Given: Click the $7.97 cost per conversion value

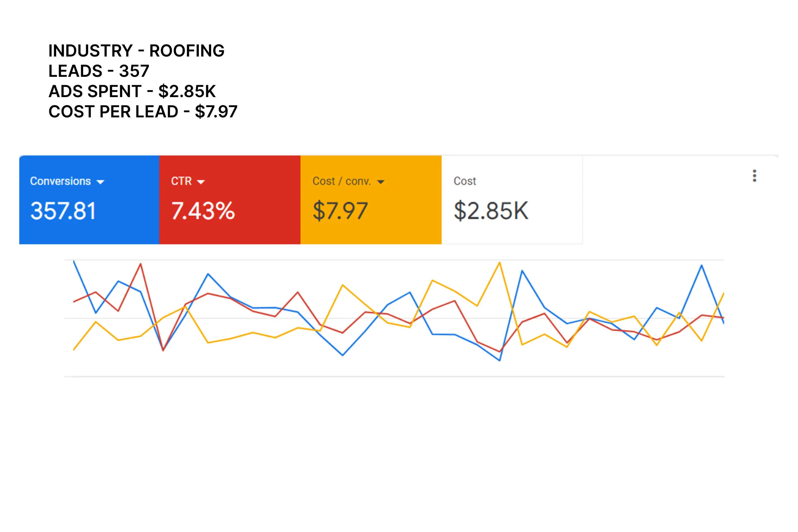Looking at the screenshot, I should coord(340,211).
